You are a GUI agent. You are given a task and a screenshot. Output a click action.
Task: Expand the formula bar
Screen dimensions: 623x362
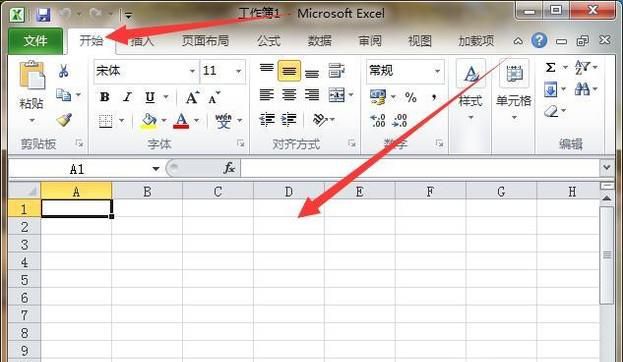(x=606, y=168)
